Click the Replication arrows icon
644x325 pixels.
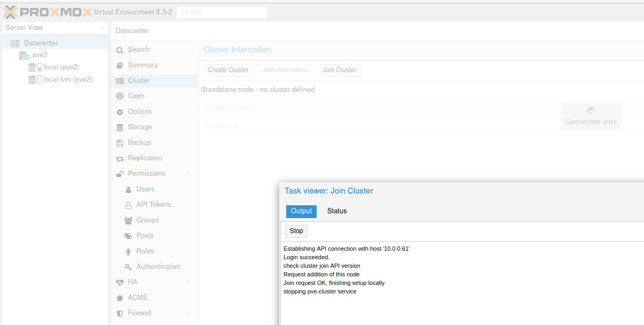click(120, 158)
